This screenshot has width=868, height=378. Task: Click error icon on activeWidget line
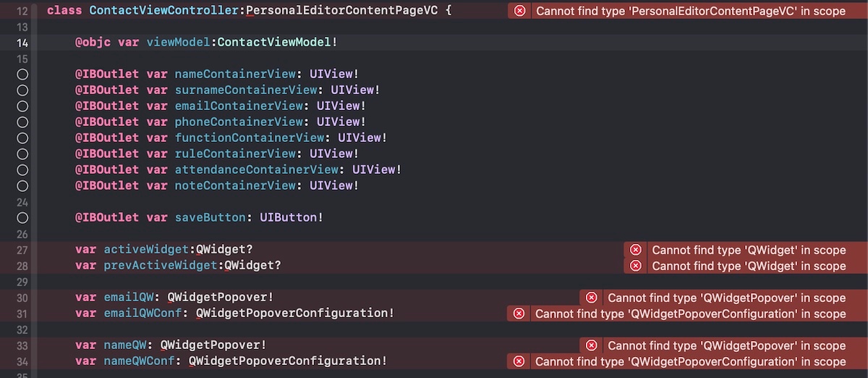[x=636, y=250]
